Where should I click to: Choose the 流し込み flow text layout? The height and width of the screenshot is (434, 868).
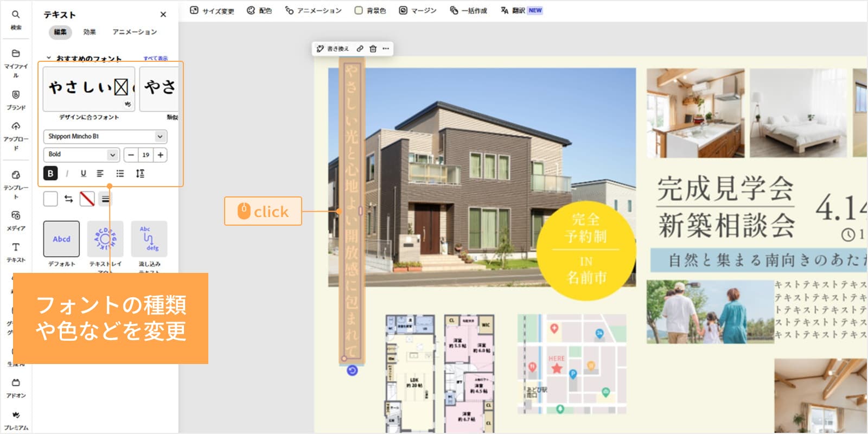click(x=149, y=239)
